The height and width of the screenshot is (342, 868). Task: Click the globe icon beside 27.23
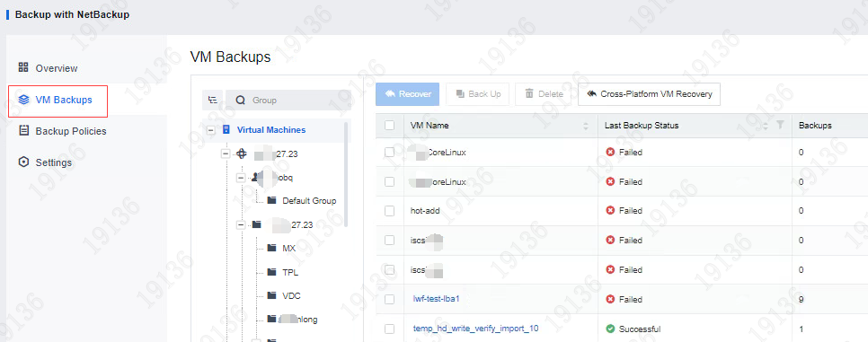242,153
